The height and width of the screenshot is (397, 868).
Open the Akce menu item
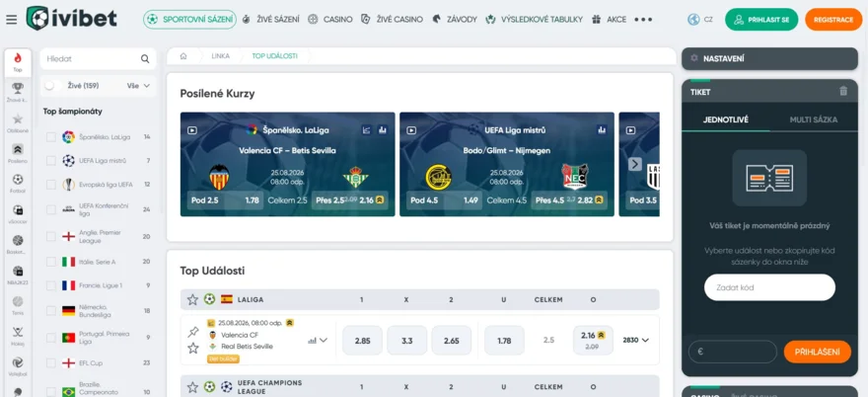[x=609, y=20]
